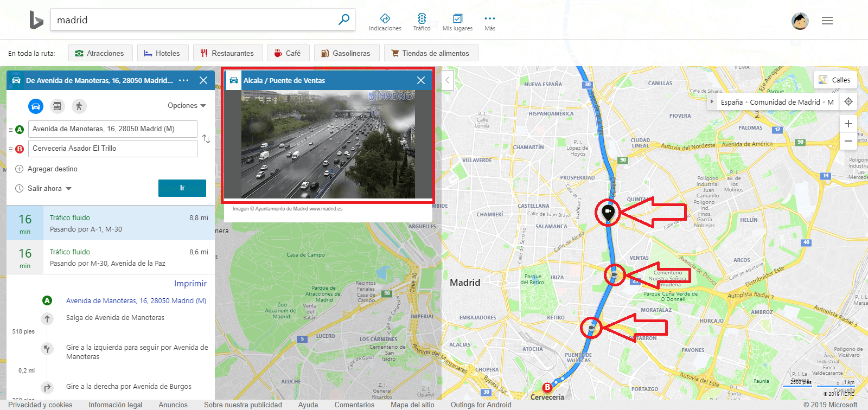868x410 pixels.
Task: Collapse the side panel arrow
Action: [448, 81]
